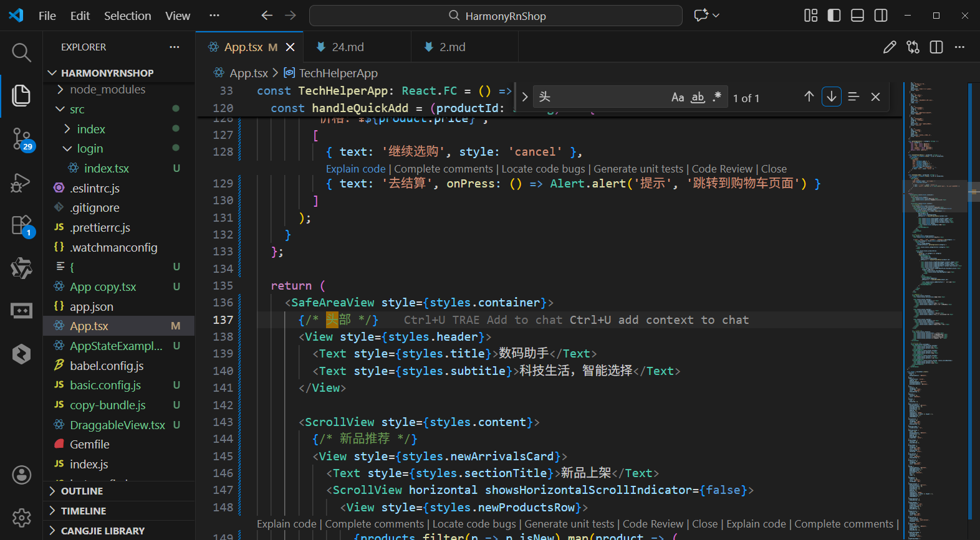Split the editor right
Viewport: 980px width, 540px height.
point(936,47)
